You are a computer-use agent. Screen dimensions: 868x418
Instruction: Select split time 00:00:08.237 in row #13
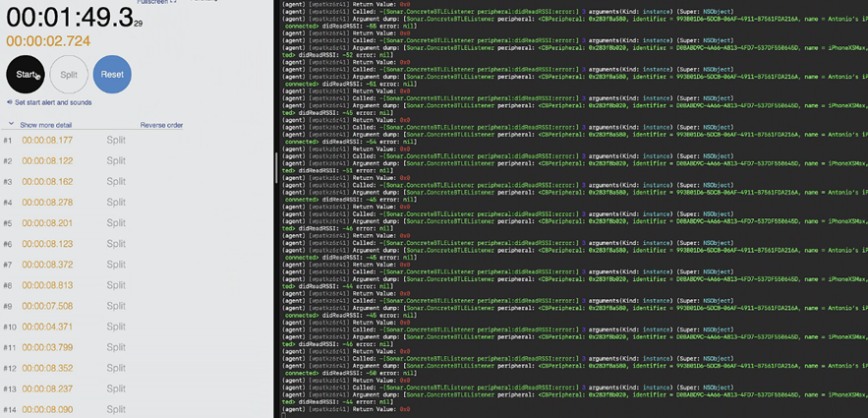(47, 389)
